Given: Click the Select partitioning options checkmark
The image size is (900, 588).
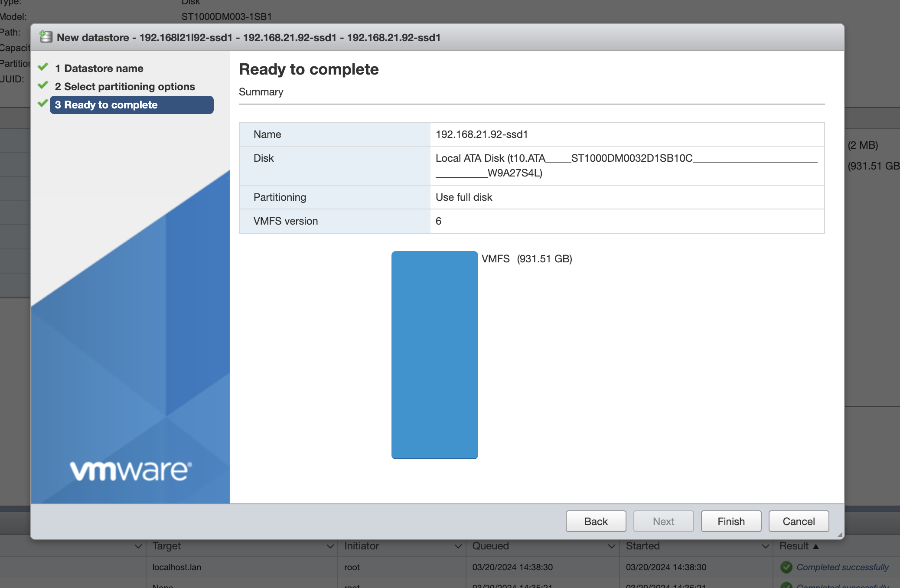Looking at the screenshot, I should [43, 85].
